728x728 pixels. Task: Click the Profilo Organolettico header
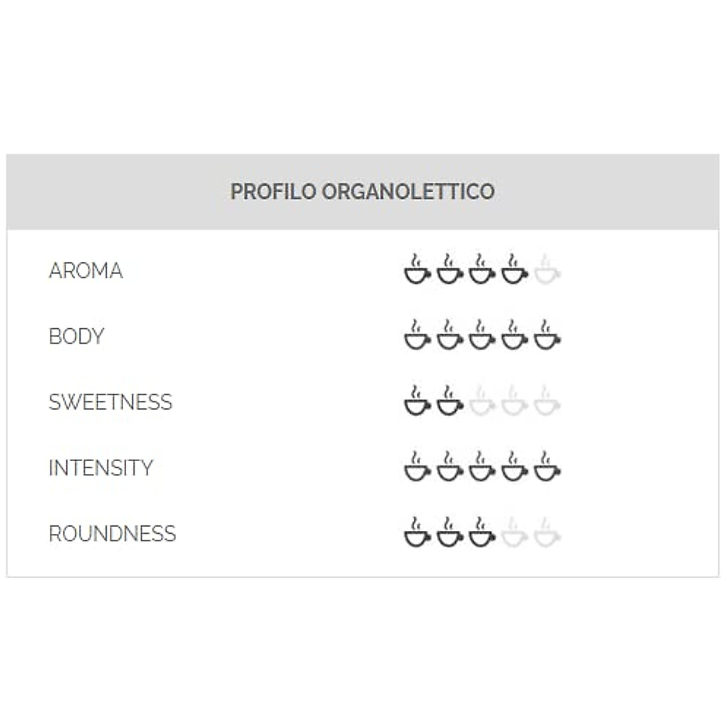(362, 192)
